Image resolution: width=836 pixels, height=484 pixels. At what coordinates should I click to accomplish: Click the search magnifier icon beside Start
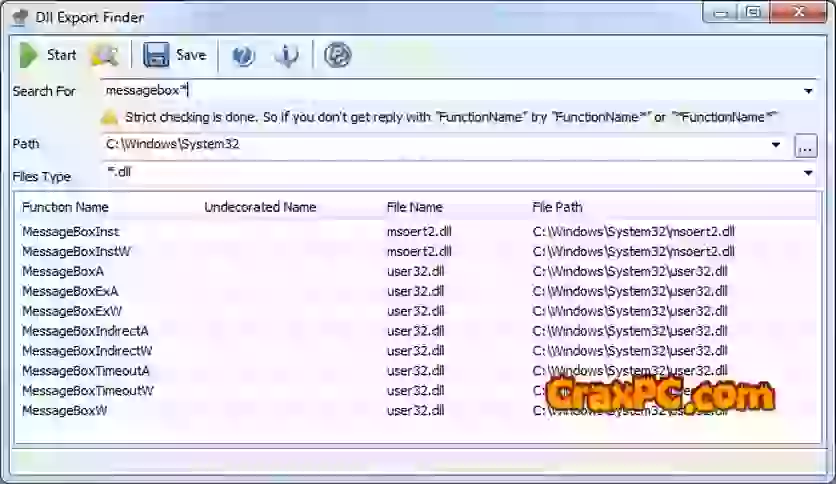point(105,55)
